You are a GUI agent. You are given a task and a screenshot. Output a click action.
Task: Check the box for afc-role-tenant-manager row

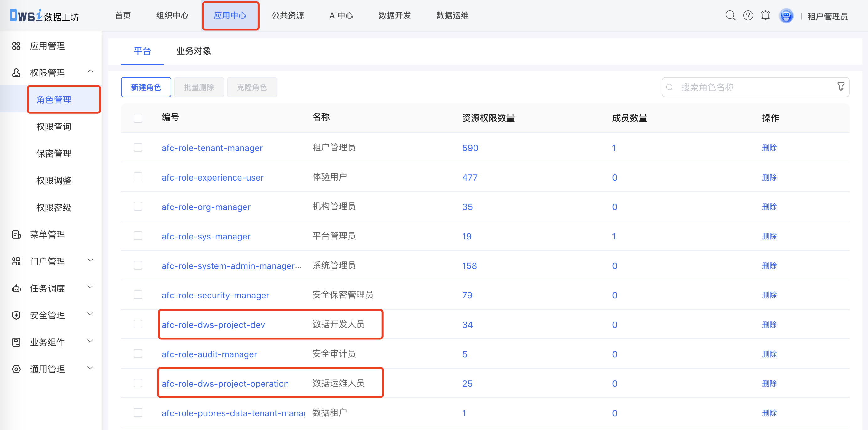click(138, 148)
